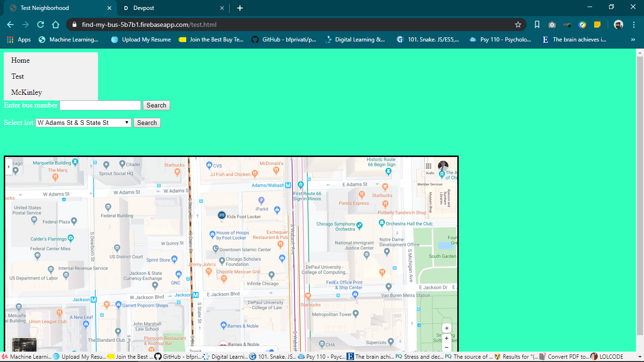Open the Apps grid shortcut in bookmarks bar
644x362 pixels.
pos(18,40)
